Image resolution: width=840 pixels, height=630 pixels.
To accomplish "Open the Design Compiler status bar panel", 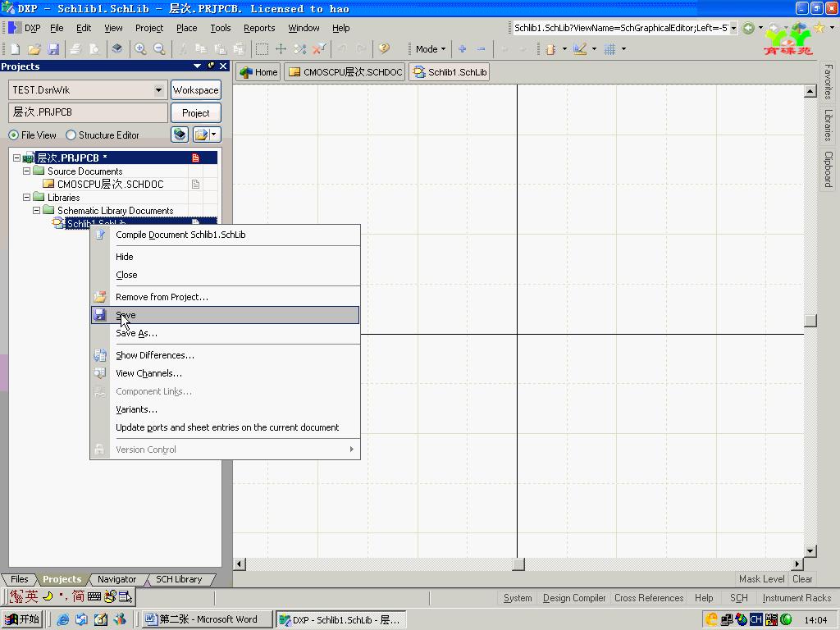I will 573,598.
